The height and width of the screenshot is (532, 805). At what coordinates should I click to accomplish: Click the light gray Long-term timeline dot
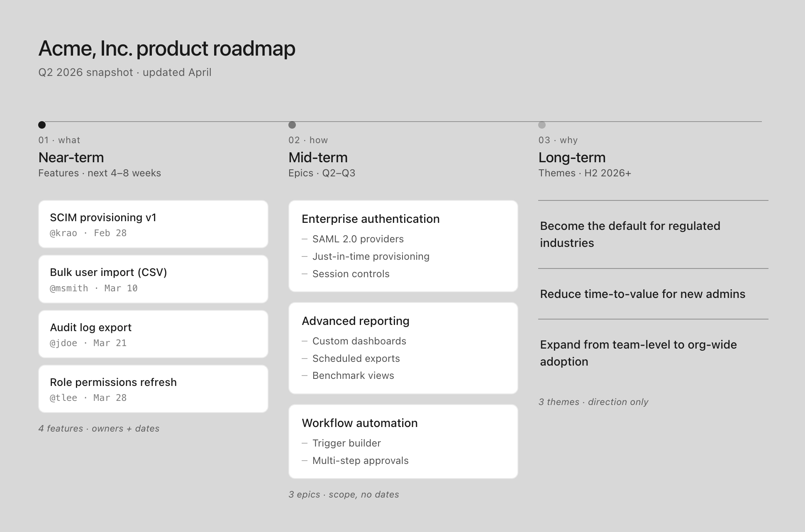pyautogui.click(x=542, y=125)
